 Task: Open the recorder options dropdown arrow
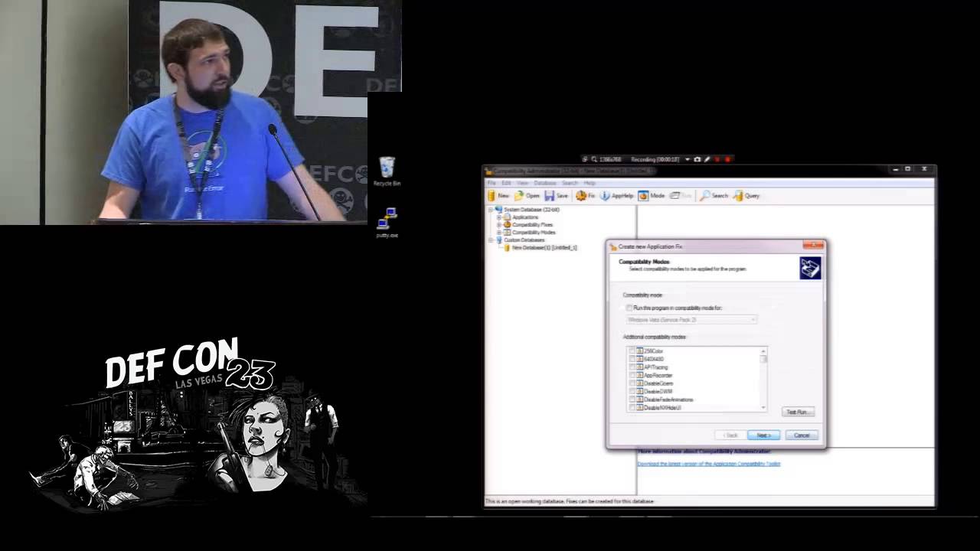(687, 159)
